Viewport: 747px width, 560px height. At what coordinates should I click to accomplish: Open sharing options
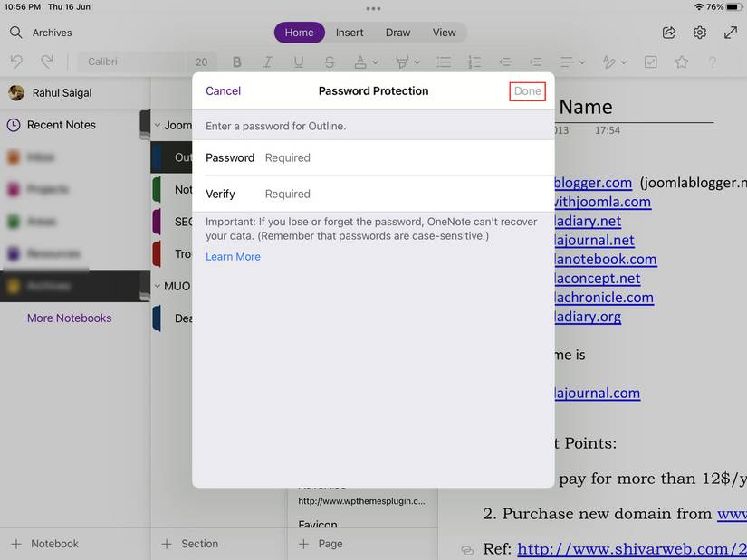coord(668,32)
